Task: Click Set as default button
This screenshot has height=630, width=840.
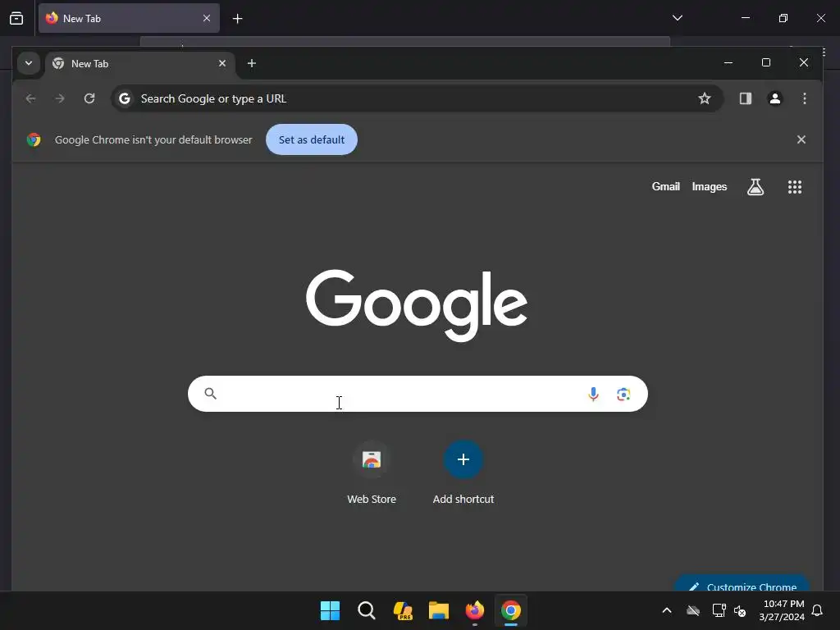Action: pos(311,139)
